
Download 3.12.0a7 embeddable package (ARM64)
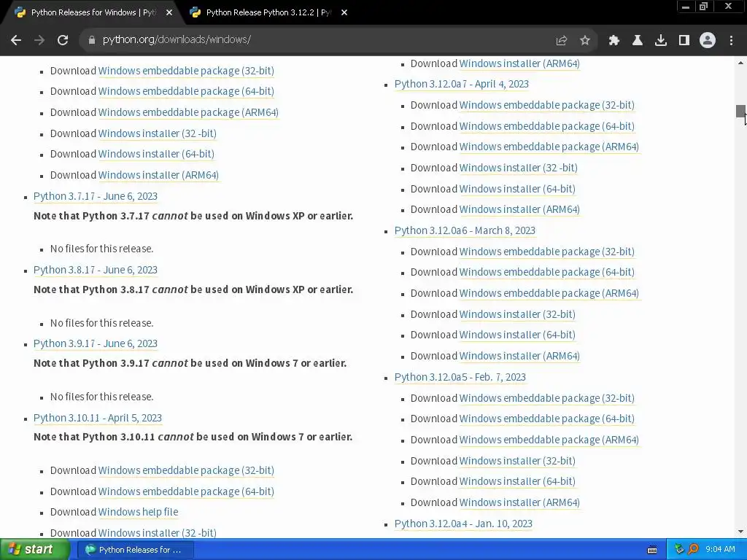click(x=549, y=147)
